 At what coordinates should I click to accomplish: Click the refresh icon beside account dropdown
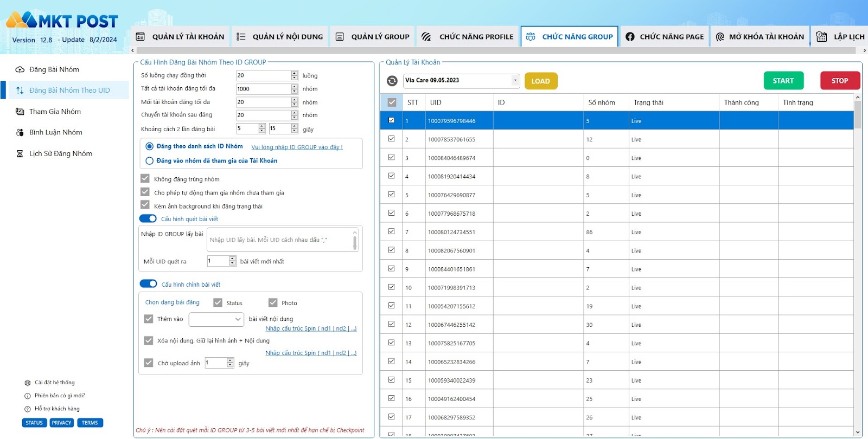(x=392, y=81)
